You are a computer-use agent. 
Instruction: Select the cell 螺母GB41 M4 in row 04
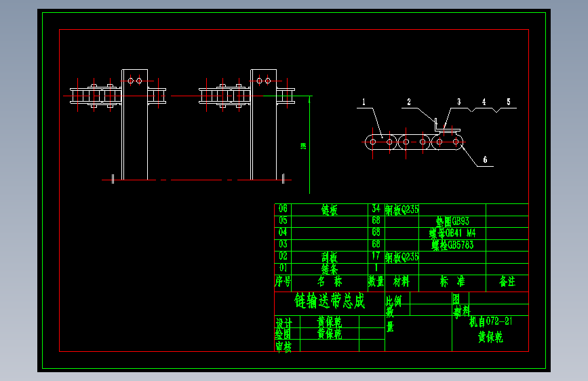point(452,233)
